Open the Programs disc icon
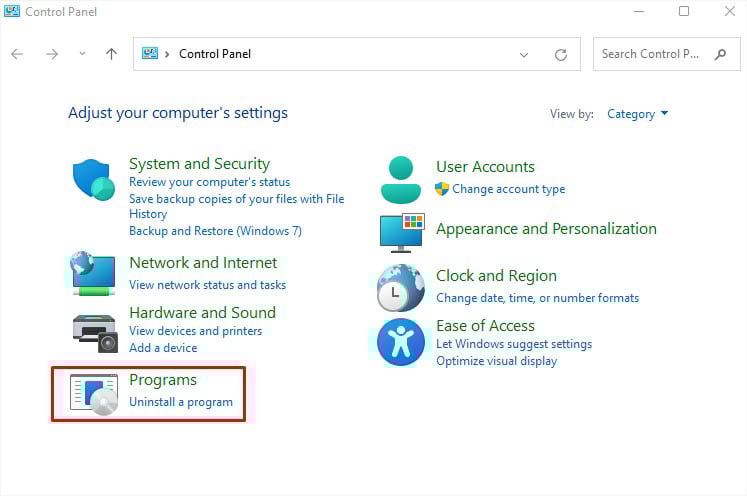 click(x=94, y=395)
